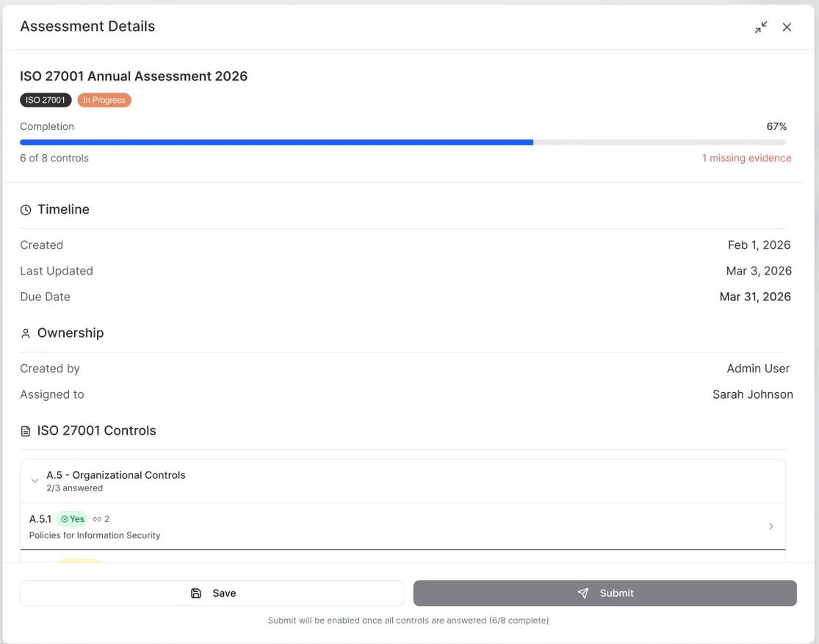Click the title 'ISO 27001 Annual Assessment 2026'
Image resolution: width=819 pixels, height=644 pixels.
(x=134, y=76)
